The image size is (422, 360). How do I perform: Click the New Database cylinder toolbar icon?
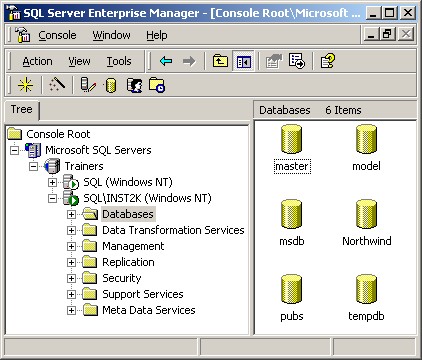pos(111,85)
